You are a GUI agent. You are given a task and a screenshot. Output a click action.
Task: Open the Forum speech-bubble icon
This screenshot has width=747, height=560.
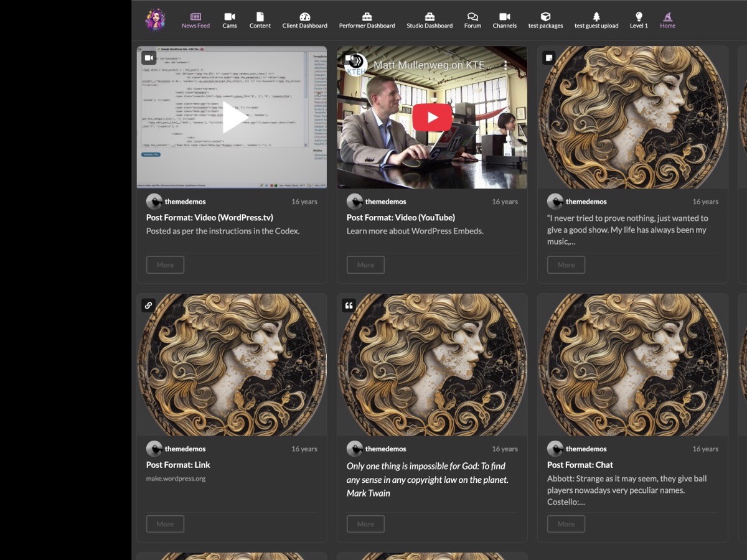[x=472, y=16]
